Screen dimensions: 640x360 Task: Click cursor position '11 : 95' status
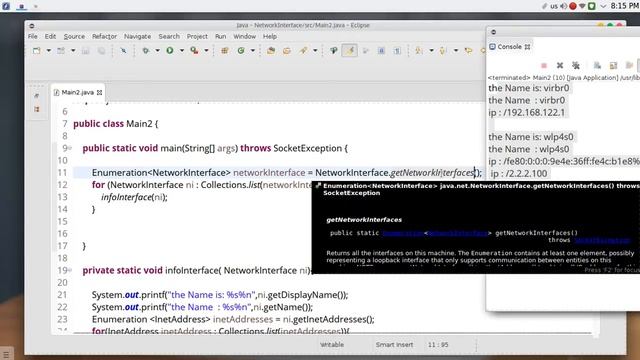tap(438, 345)
